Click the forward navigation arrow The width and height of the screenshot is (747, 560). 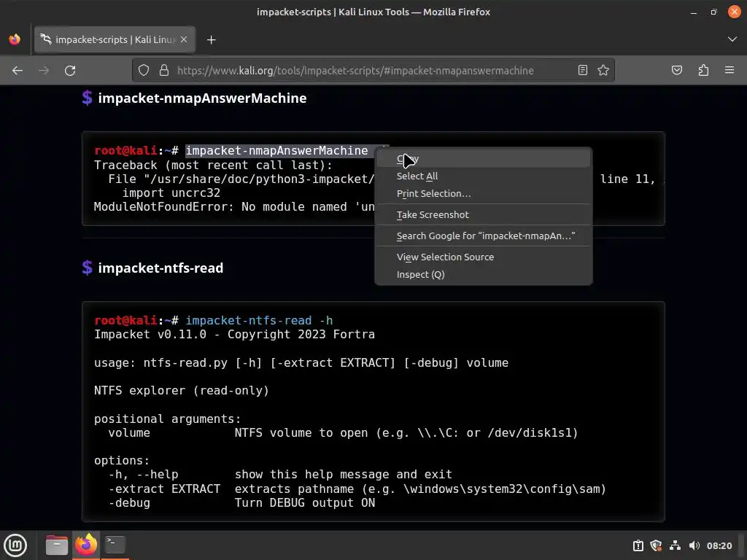pyautogui.click(x=44, y=71)
